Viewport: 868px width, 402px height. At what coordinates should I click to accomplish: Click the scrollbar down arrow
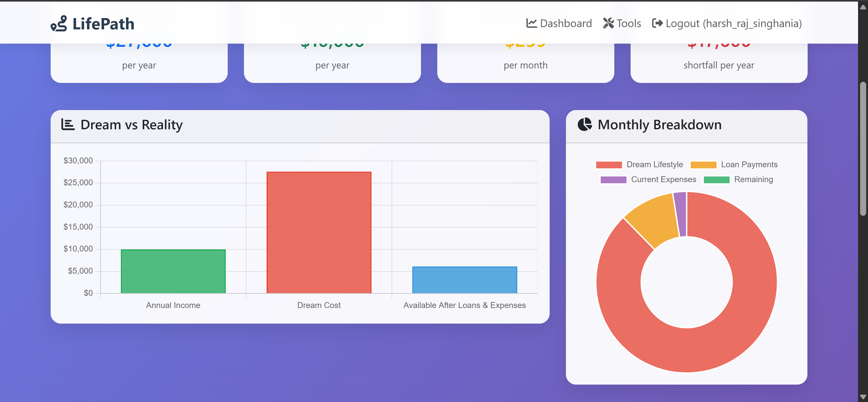point(863,397)
